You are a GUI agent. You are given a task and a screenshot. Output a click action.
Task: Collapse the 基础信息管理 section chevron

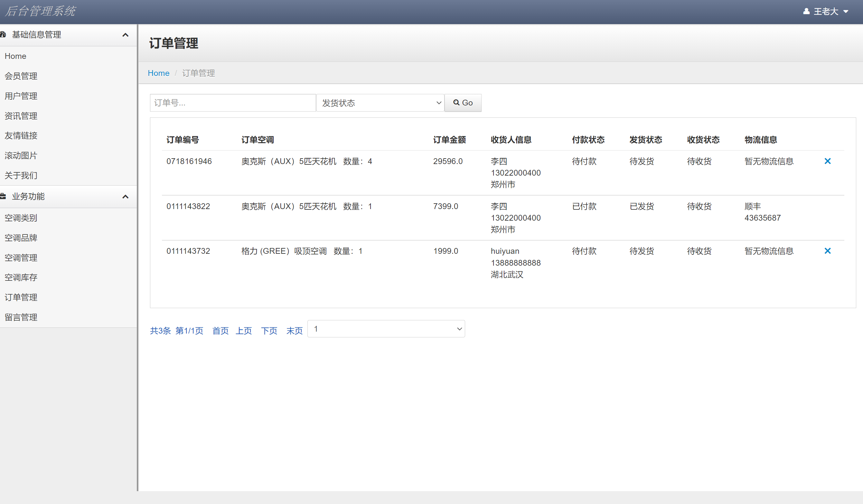125,34
